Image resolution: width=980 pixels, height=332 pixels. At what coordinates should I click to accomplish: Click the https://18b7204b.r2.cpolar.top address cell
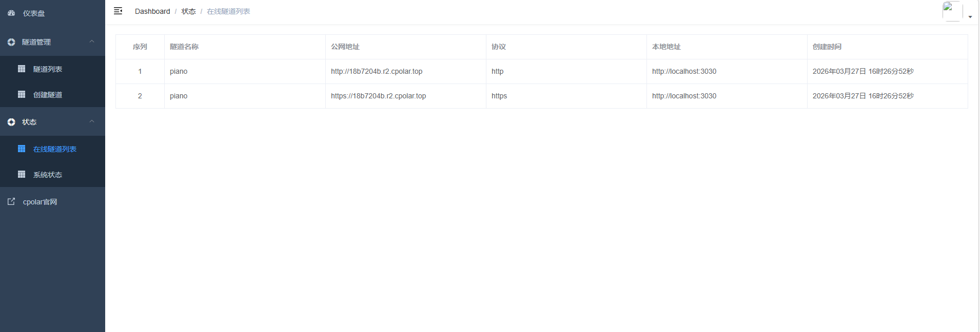coord(378,96)
